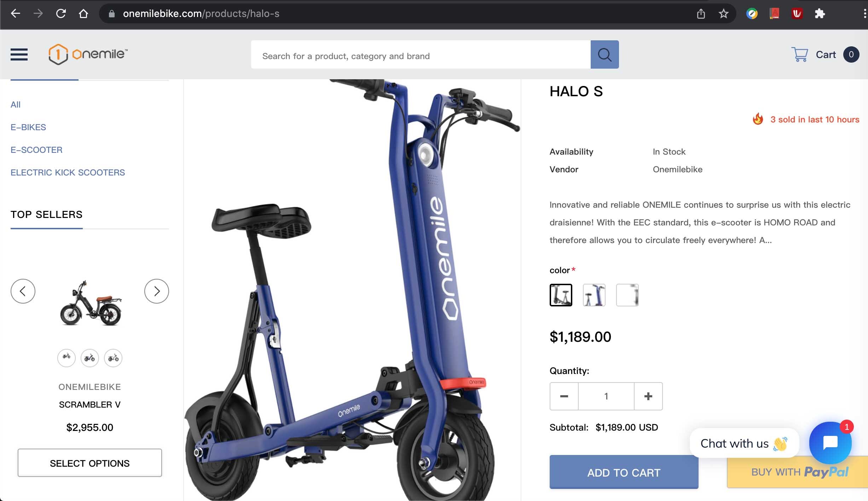Open the extensions puzzle icon
This screenshot has width=868, height=501.
pyautogui.click(x=820, y=13)
